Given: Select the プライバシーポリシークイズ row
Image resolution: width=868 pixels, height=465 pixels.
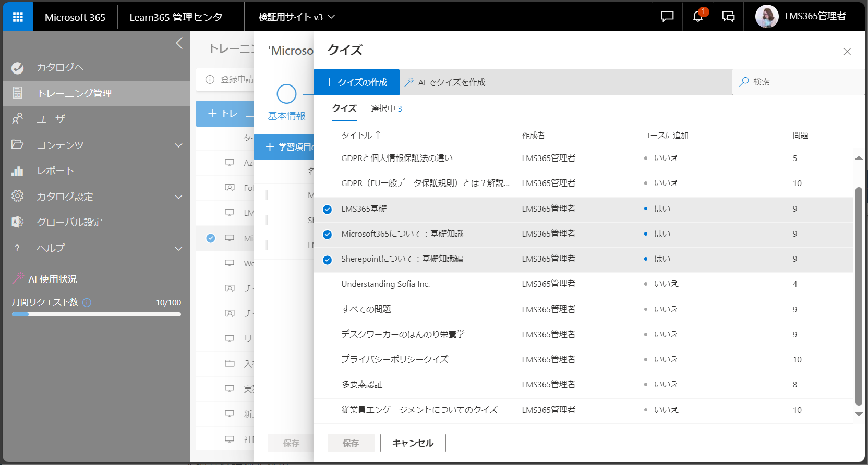Looking at the screenshot, I should coord(583,360).
